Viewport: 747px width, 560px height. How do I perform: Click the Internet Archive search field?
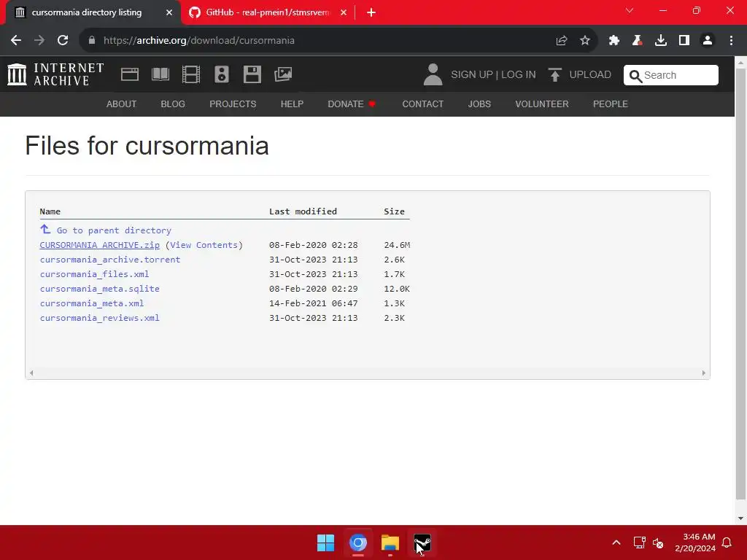[x=671, y=75]
